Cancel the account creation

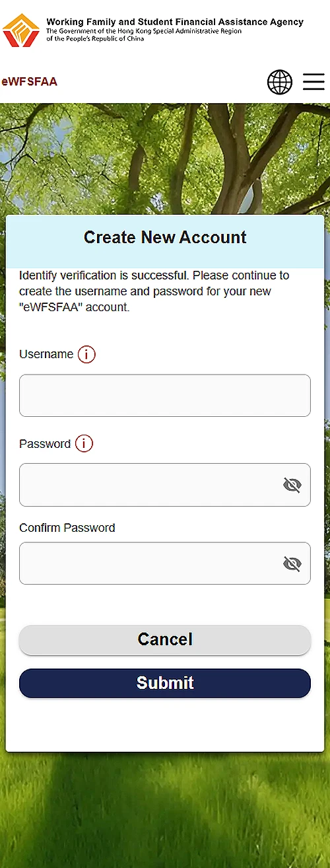[165, 639]
